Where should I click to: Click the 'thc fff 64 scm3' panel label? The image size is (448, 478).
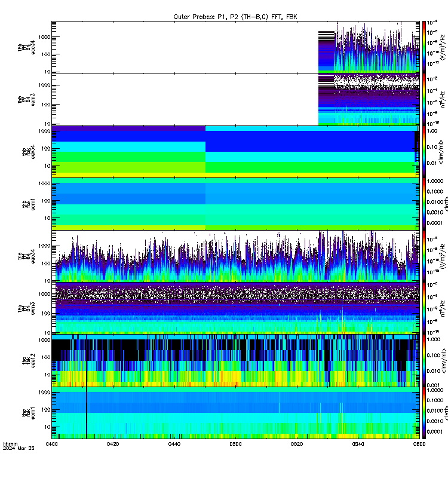[x=26, y=308]
